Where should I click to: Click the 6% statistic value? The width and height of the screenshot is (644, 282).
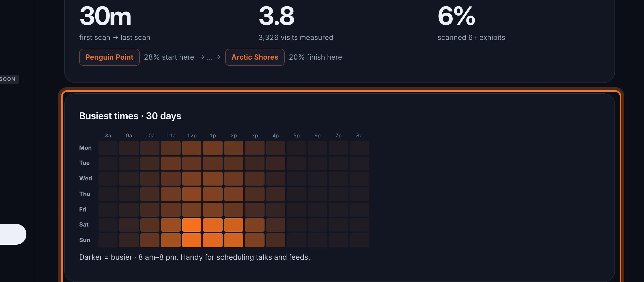[456, 16]
